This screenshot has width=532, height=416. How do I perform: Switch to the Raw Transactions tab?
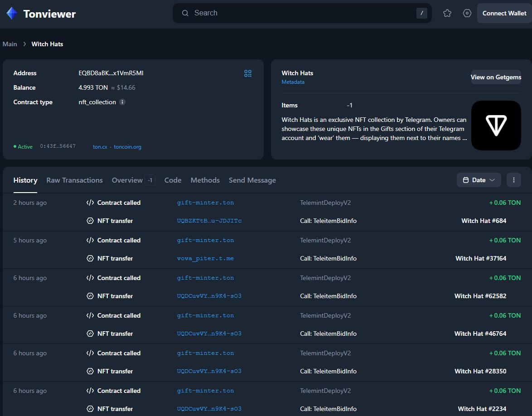click(74, 180)
